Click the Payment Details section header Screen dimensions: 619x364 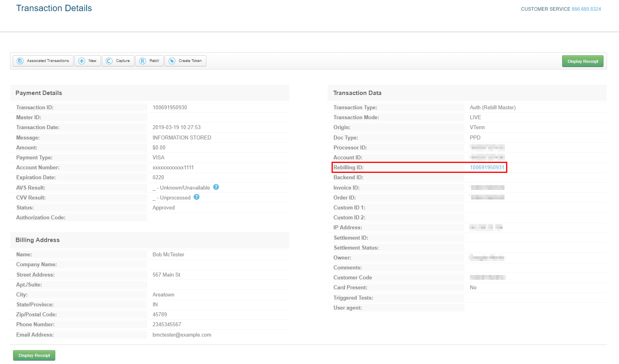click(39, 93)
